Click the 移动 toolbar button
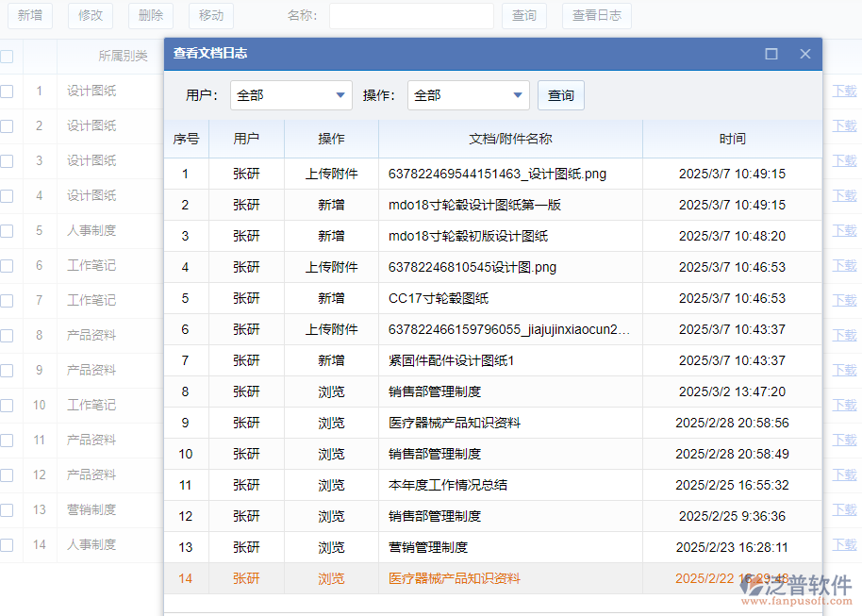Viewport: 862px width, 616px height. 211,15
